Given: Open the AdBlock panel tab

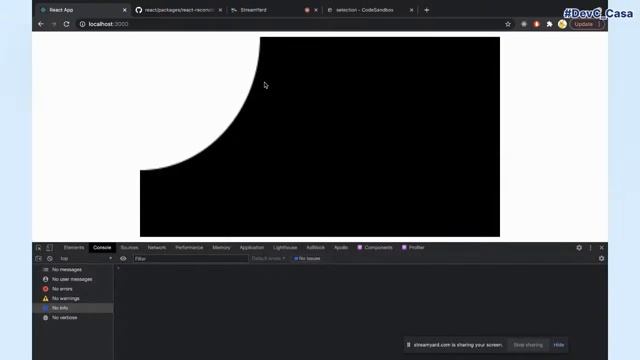Looking at the screenshot, I should pyautogui.click(x=316, y=248).
